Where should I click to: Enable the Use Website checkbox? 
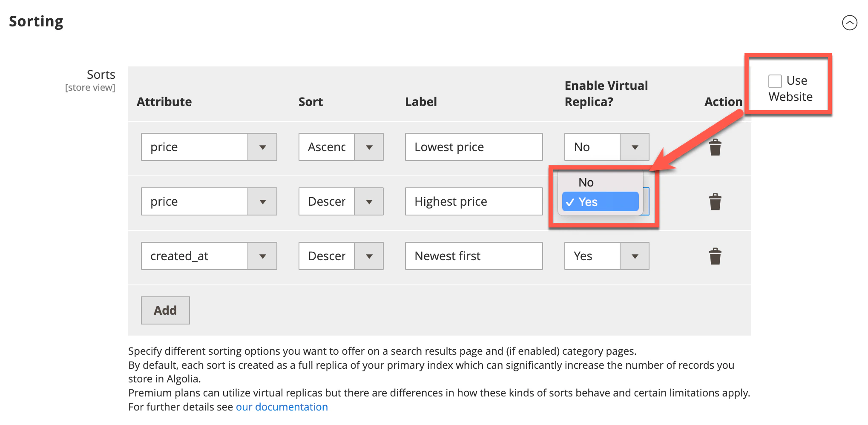pyautogui.click(x=774, y=81)
